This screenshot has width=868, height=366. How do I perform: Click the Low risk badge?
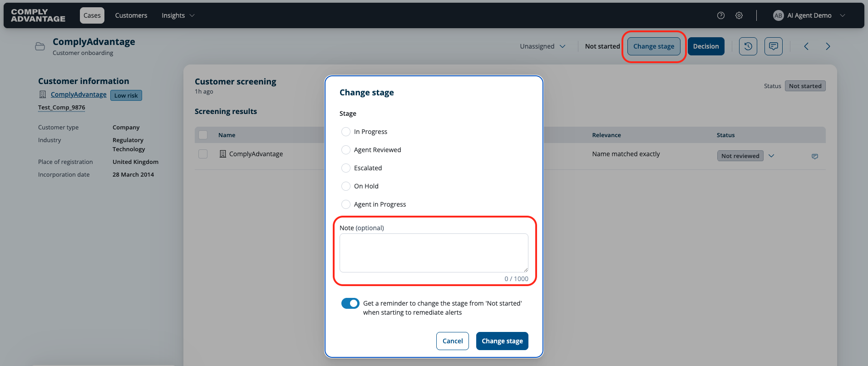point(126,95)
